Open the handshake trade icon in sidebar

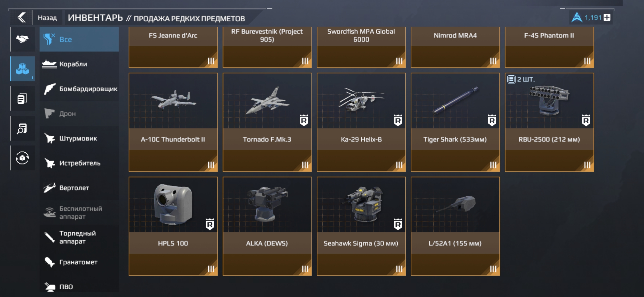22,39
